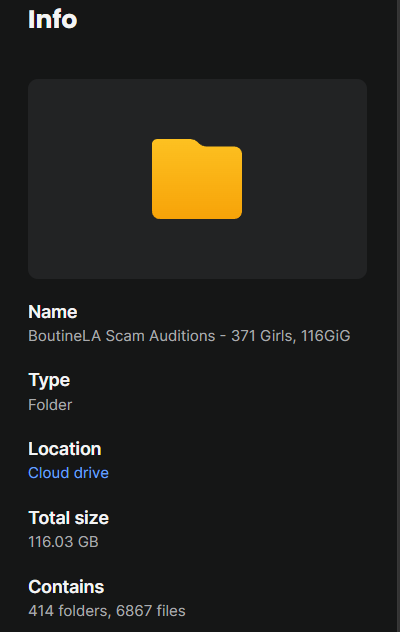Select the 116.03 GB size value
The width and height of the screenshot is (400, 632).
(x=63, y=542)
